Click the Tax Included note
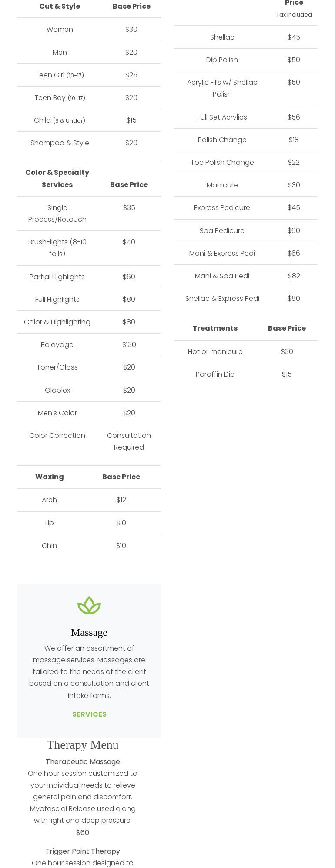The width and height of the screenshot is (335, 868). point(294,15)
